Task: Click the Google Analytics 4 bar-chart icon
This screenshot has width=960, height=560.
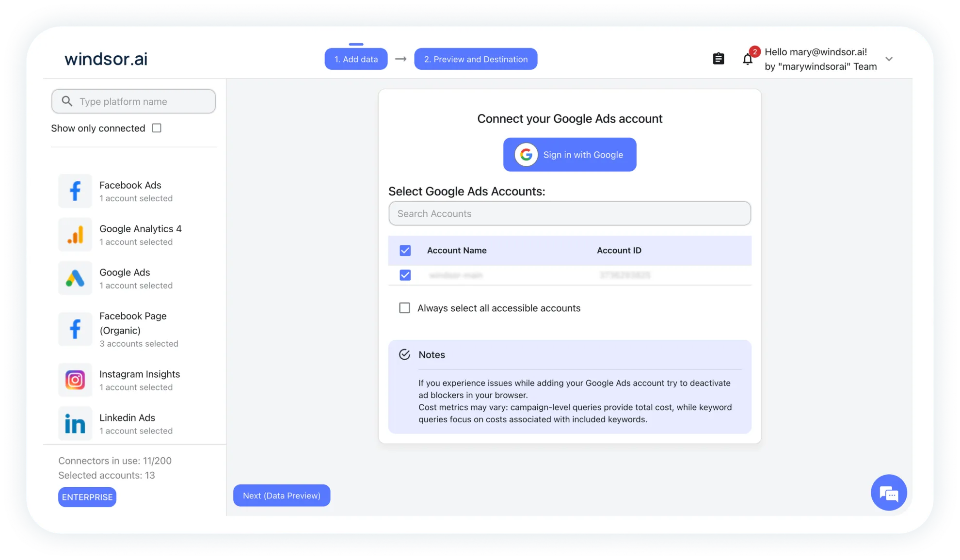Action: (x=75, y=235)
